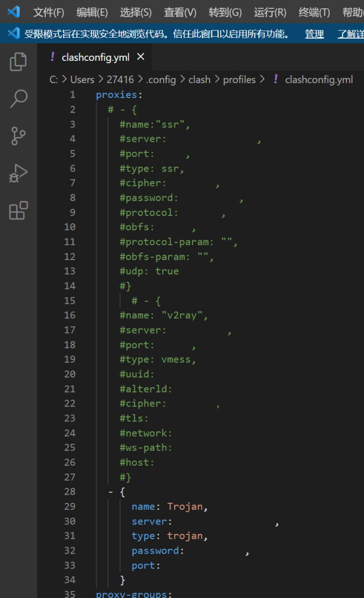
Task: Click the restricted mode shield icon
Action: 14,34
